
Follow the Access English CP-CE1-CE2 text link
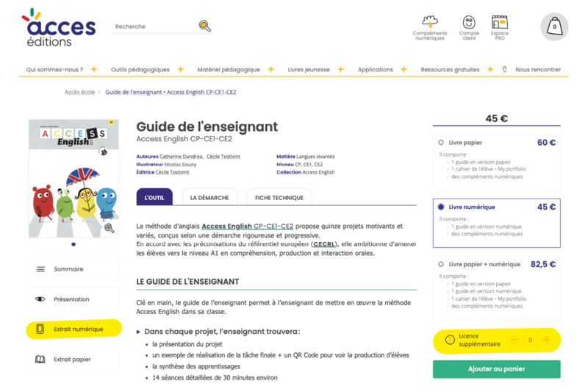pos(248,227)
